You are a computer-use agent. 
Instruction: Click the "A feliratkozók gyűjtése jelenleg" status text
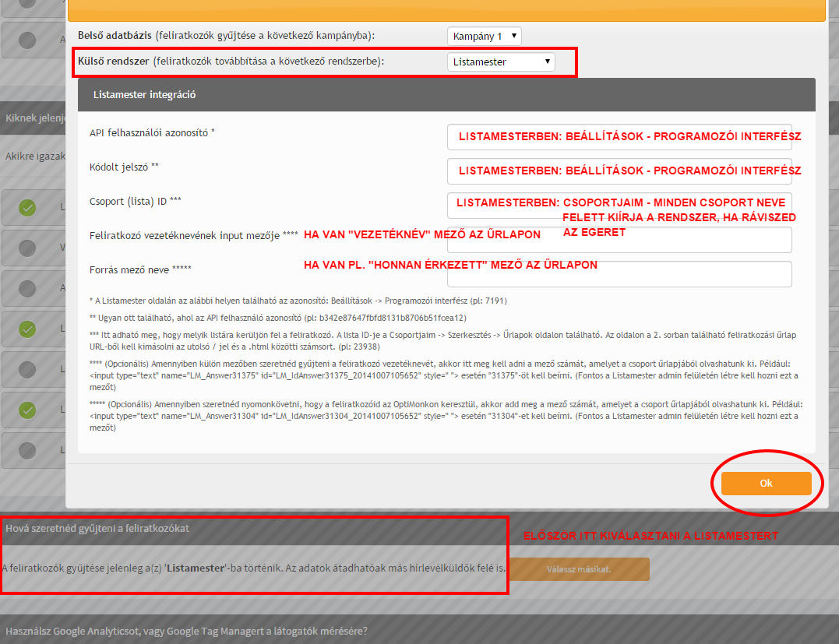click(254, 568)
